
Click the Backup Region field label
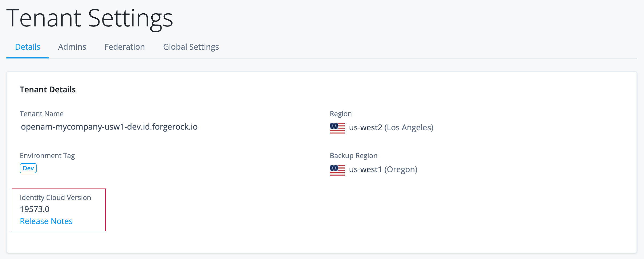[x=354, y=156]
